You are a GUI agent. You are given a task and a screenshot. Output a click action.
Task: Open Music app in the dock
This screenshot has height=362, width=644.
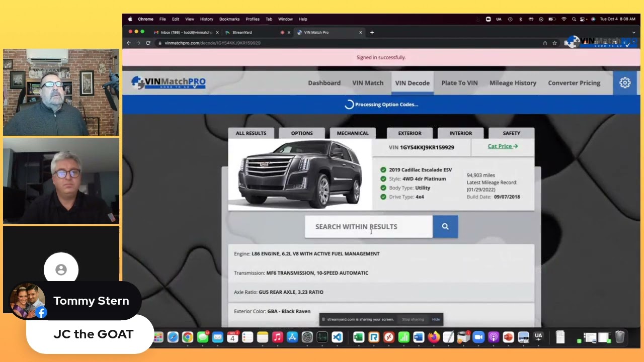277,337
